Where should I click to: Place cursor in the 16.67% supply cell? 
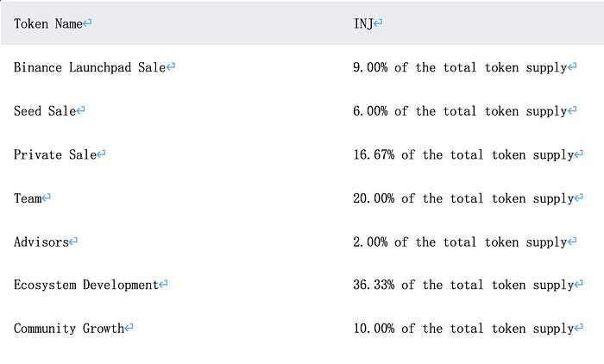pos(462,154)
